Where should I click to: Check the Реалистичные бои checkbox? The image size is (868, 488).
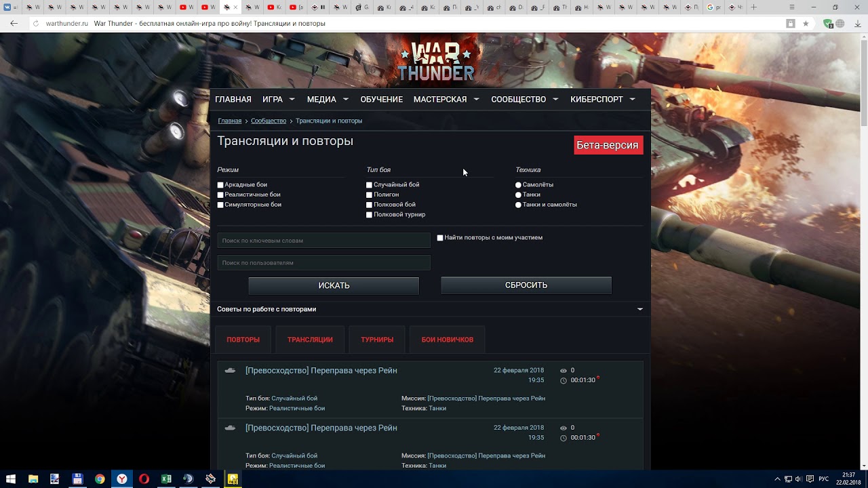(220, 195)
